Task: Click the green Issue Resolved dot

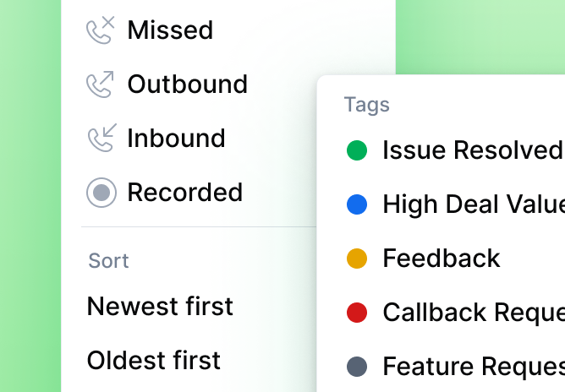Action: (357, 150)
